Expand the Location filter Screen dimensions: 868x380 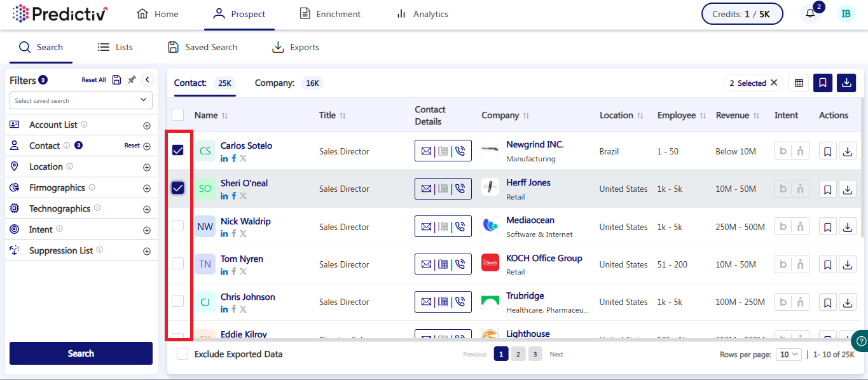147,168
